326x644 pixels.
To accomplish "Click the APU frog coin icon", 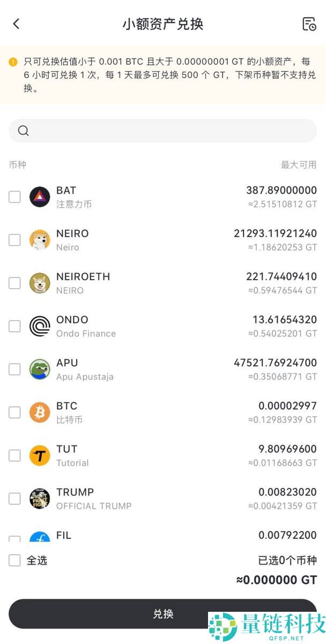I will (x=40, y=369).
